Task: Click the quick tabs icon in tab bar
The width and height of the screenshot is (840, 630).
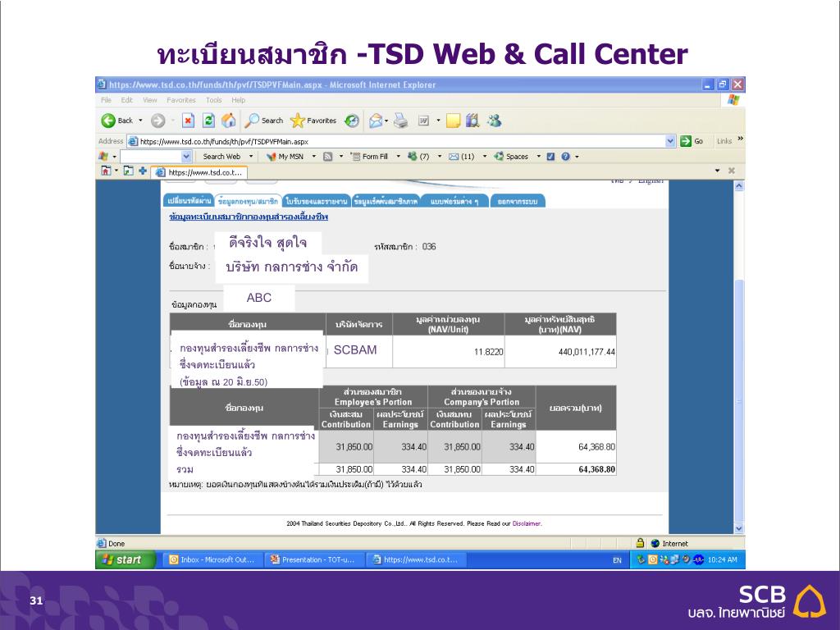Action: 129,171
